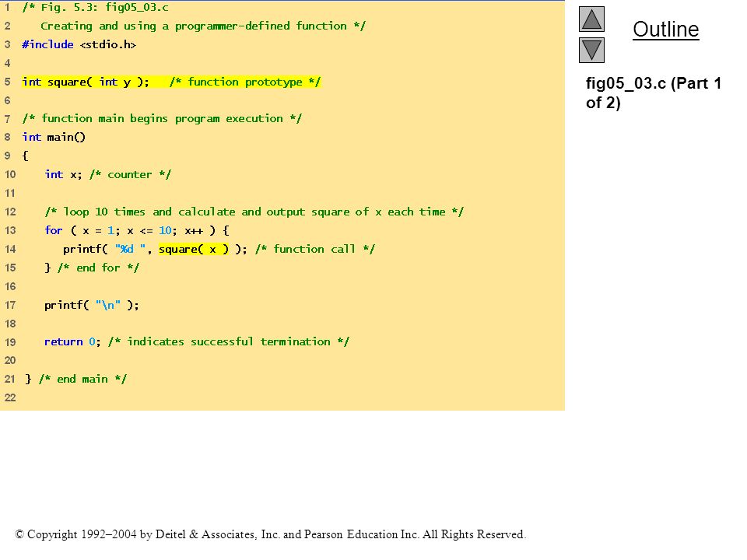Select the highlighted 'square( x )' call
The width and height of the screenshot is (747, 560).
tap(194, 249)
